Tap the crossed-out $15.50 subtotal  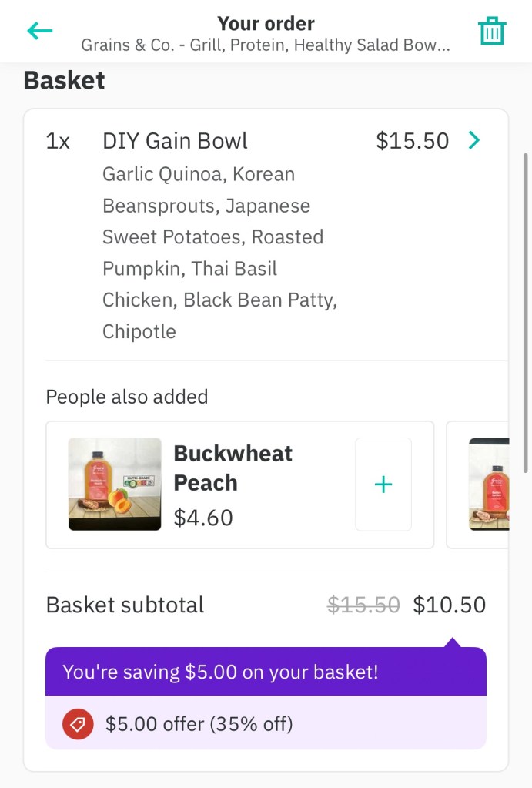tap(363, 605)
